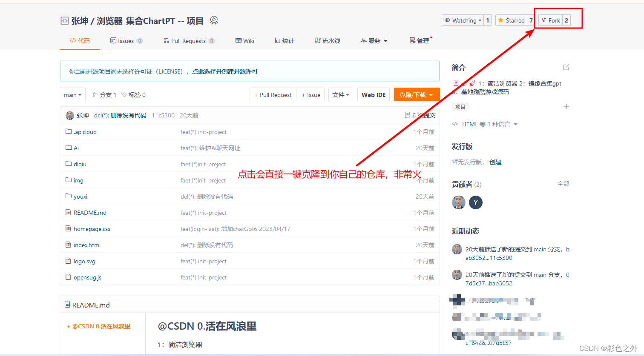Fork this repository
This screenshot has height=356, width=644.
(x=550, y=20)
